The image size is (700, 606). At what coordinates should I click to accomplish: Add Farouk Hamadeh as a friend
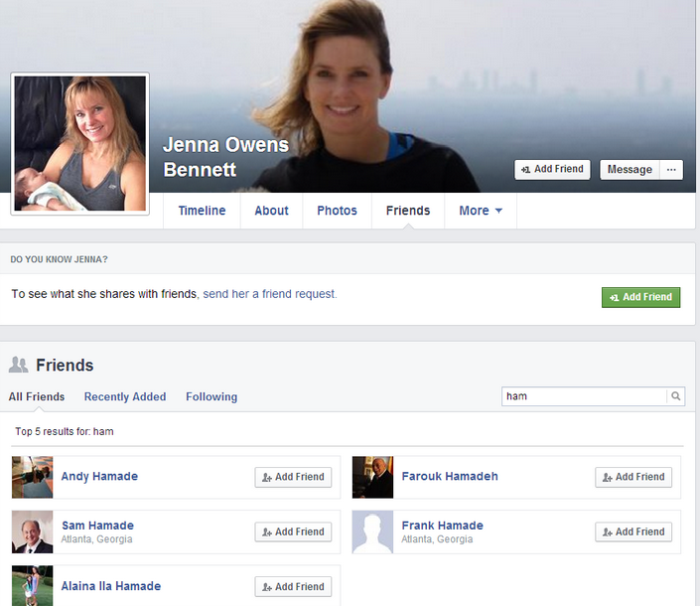pos(633,477)
